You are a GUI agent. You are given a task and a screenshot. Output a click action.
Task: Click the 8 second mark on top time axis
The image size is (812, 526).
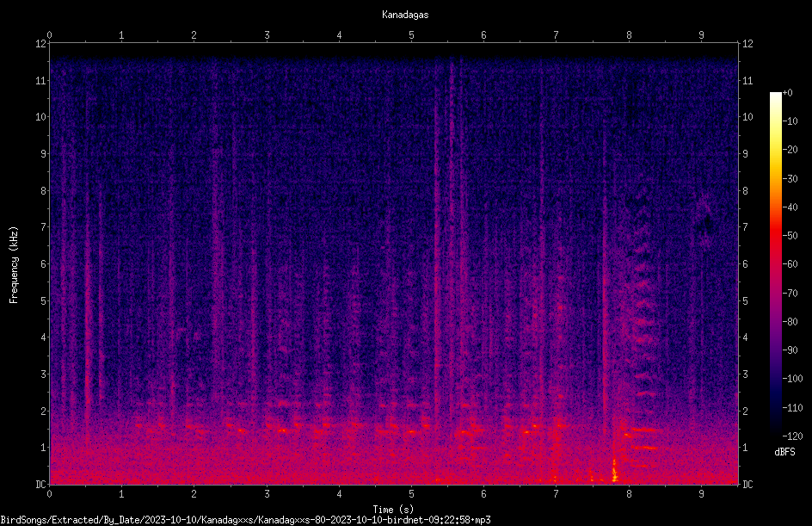point(629,35)
